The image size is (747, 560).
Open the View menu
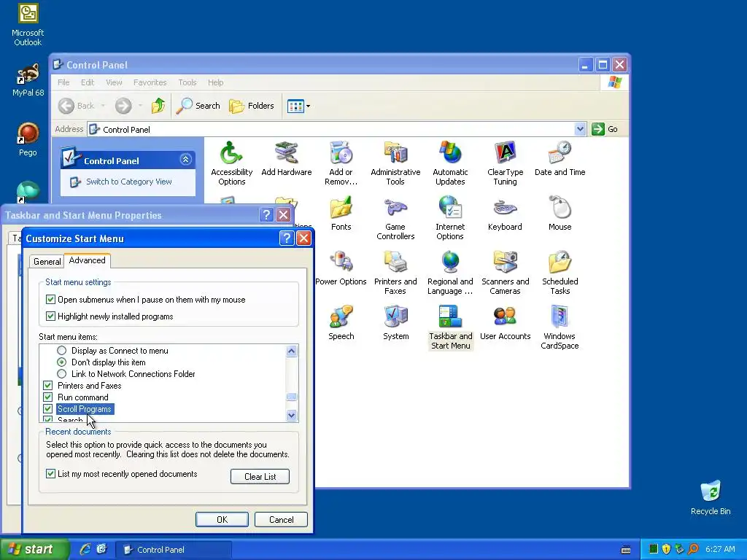[x=114, y=82]
